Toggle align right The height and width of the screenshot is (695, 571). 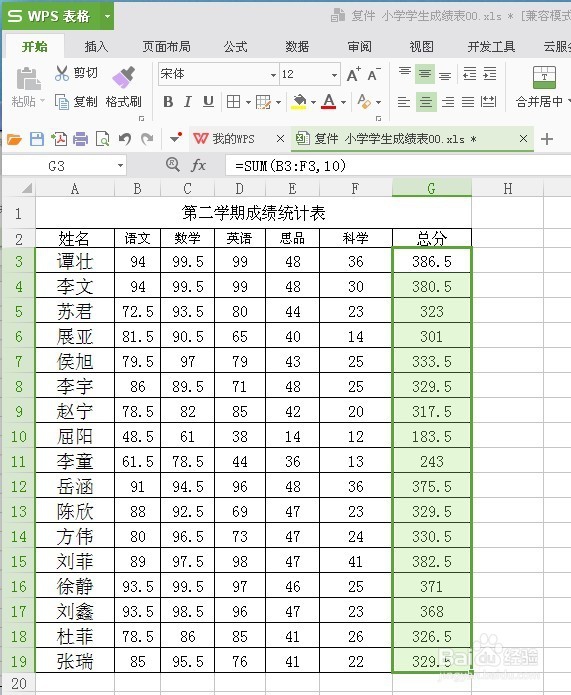pos(448,102)
